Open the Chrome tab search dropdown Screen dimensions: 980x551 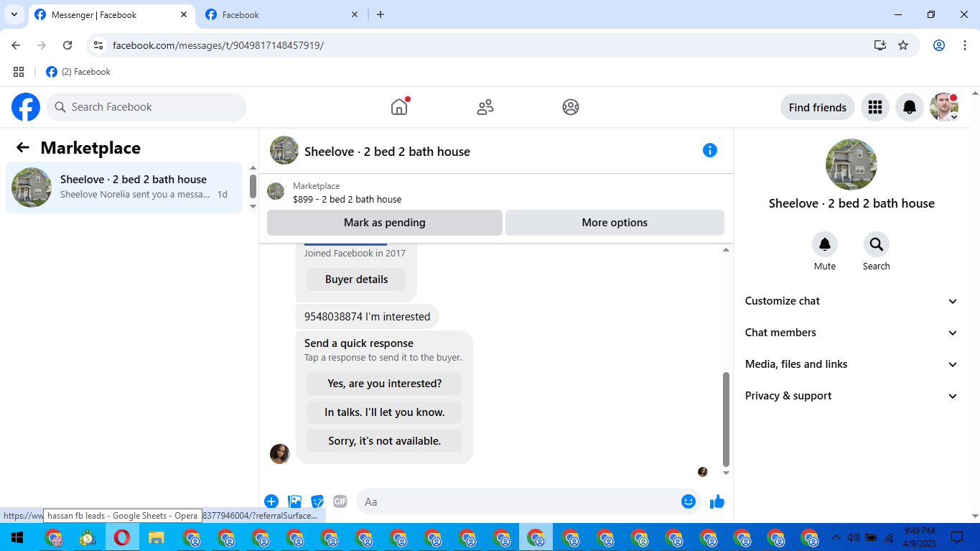click(x=14, y=14)
